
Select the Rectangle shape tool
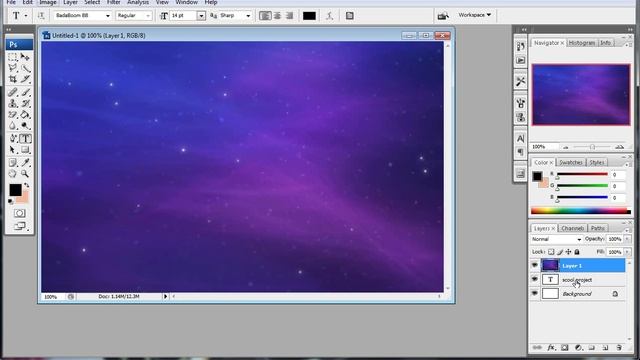[25, 150]
